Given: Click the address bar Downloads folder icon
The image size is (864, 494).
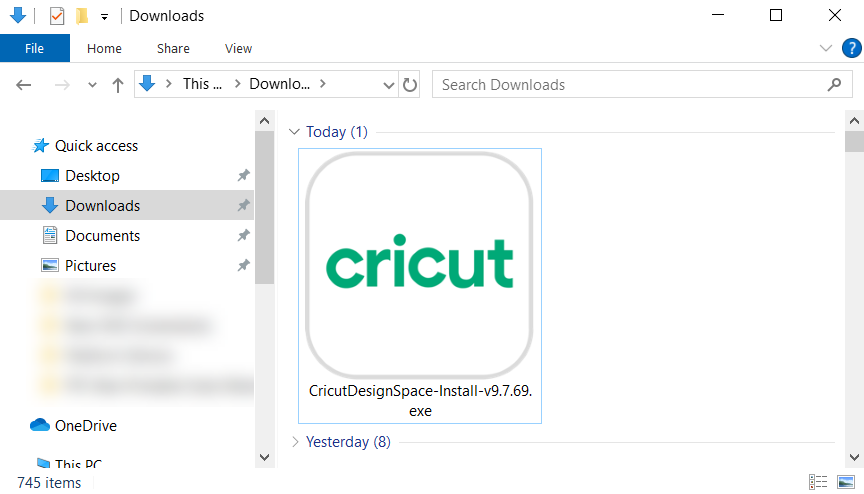Looking at the screenshot, I should click(147, 84).
